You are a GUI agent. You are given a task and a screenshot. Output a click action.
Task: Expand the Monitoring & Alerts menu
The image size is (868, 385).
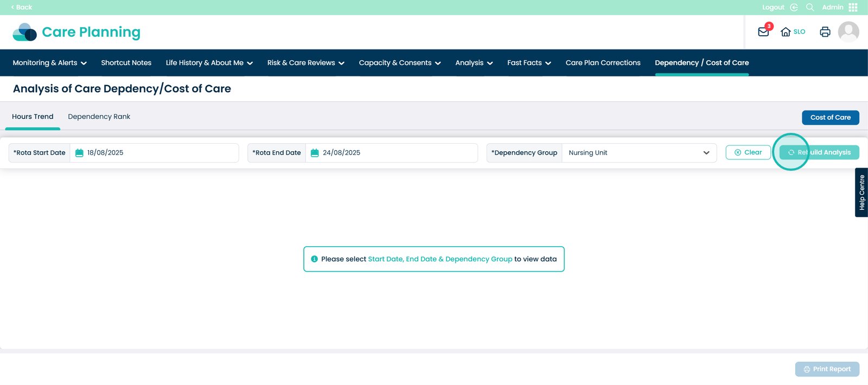pos(49,63)
